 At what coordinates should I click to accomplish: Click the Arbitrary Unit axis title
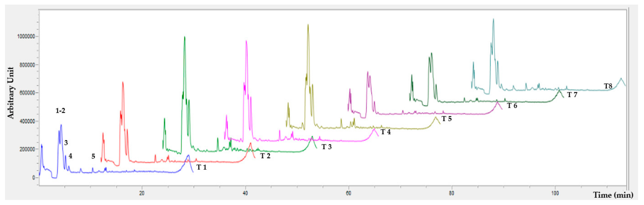tap(10, 93)
